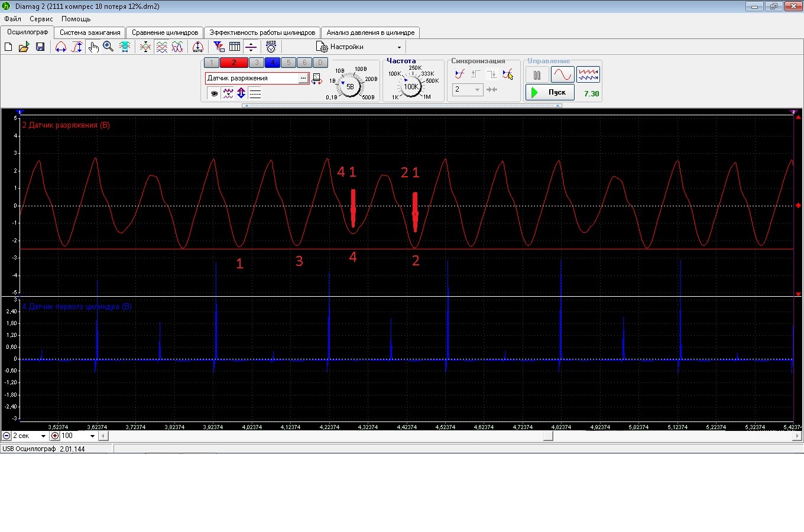Image resolution: width=804 pixels, height=532 pixels.
Task: Enable the single sine wave mode button
Action: [562, 74]
